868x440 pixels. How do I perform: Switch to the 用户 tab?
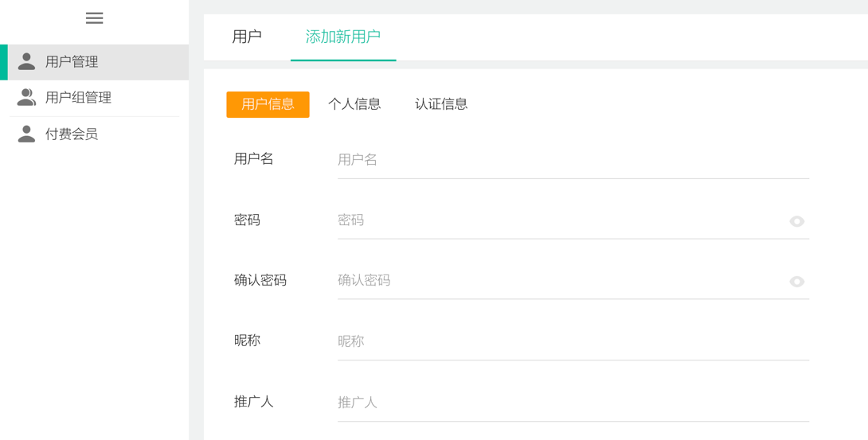247,37
